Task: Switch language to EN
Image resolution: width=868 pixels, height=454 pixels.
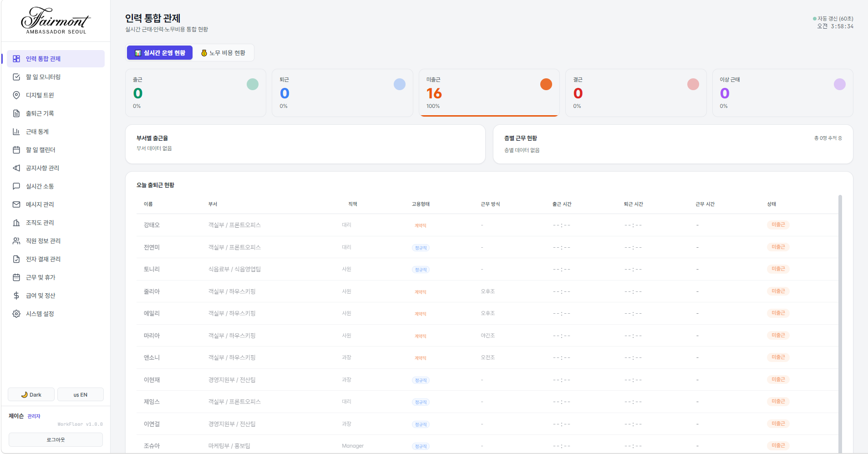Action: 81,395
